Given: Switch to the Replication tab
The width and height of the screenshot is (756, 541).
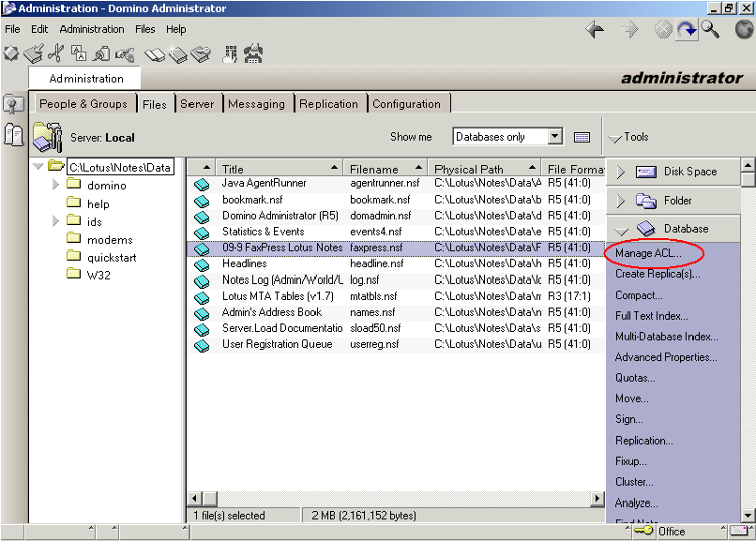Looking at the screenshot, I should click(328, 104).
